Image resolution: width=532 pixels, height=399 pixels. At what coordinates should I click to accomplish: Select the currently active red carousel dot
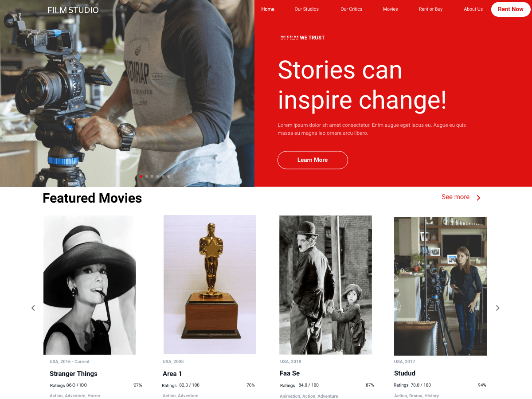tap(141, 176)
